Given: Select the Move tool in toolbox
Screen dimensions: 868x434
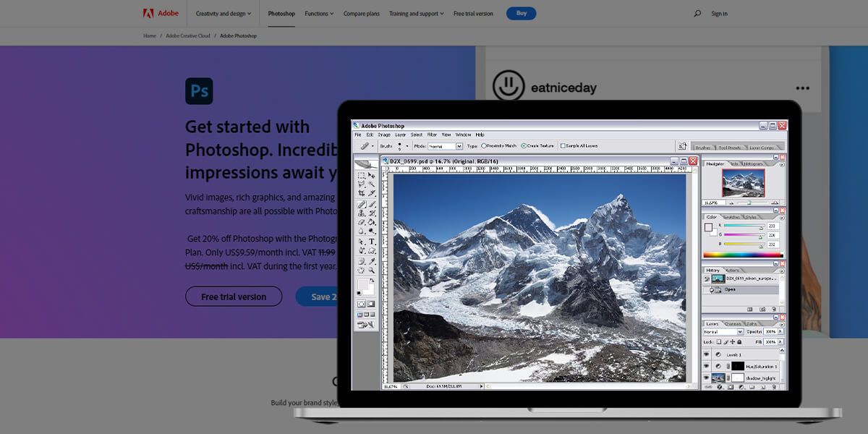Looking at the screenshot, I should (372, 176).
